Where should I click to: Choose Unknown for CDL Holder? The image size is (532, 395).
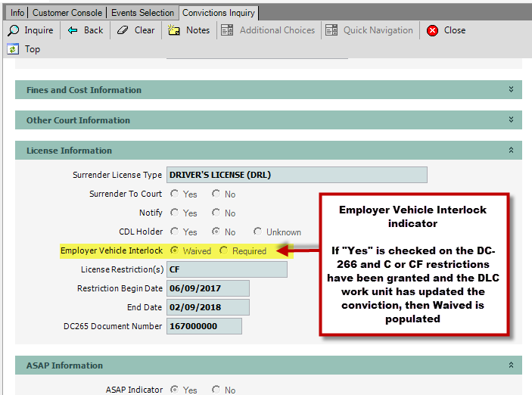tap(258, 232)
